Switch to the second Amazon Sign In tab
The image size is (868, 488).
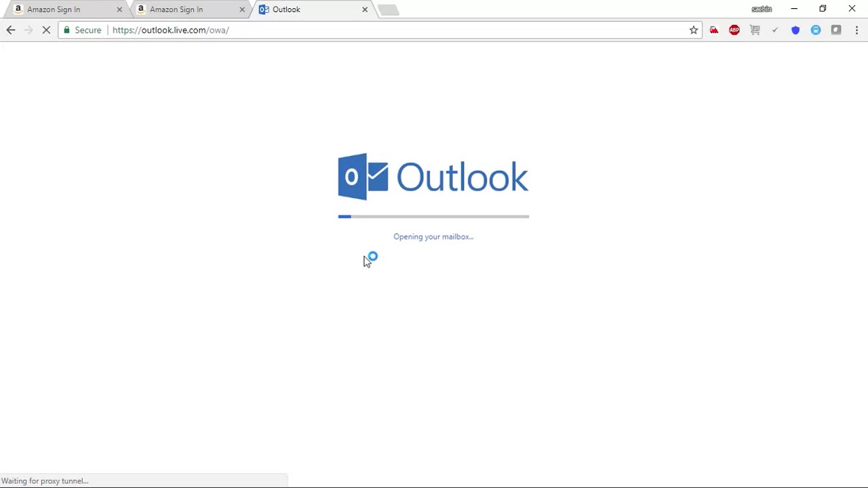189,9
